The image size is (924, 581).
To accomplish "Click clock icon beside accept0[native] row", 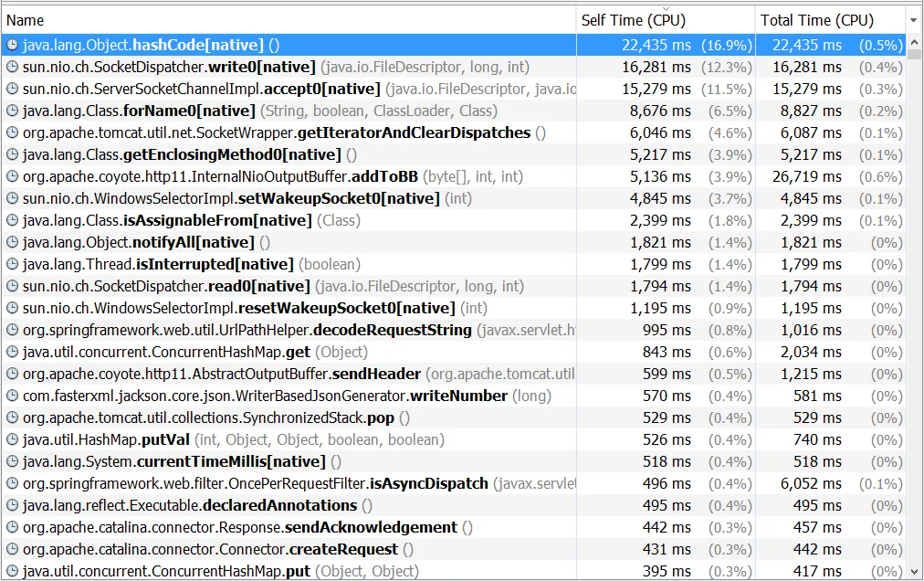I will tap(12, 89).
